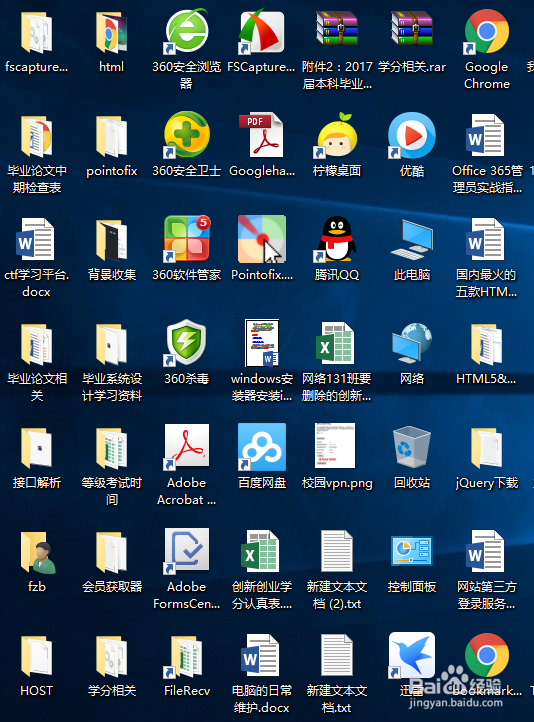Launch 柠檬桌面 shortcut

pos(337,135)
